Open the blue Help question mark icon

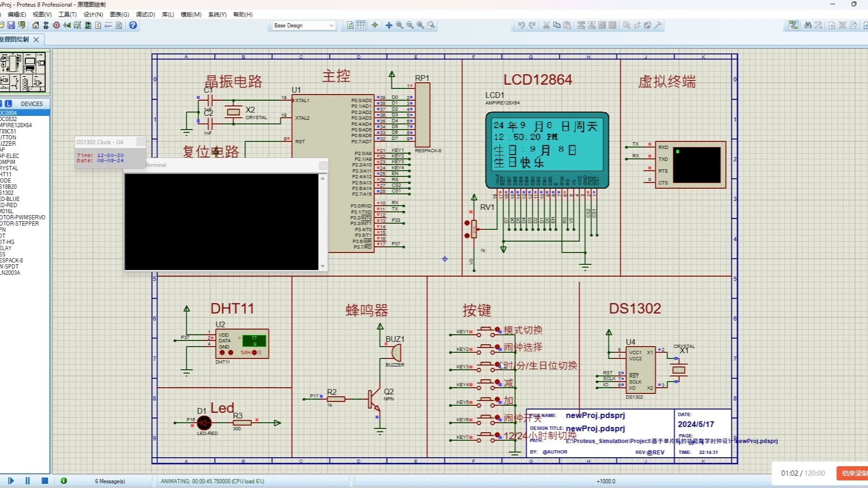[133, 25]
